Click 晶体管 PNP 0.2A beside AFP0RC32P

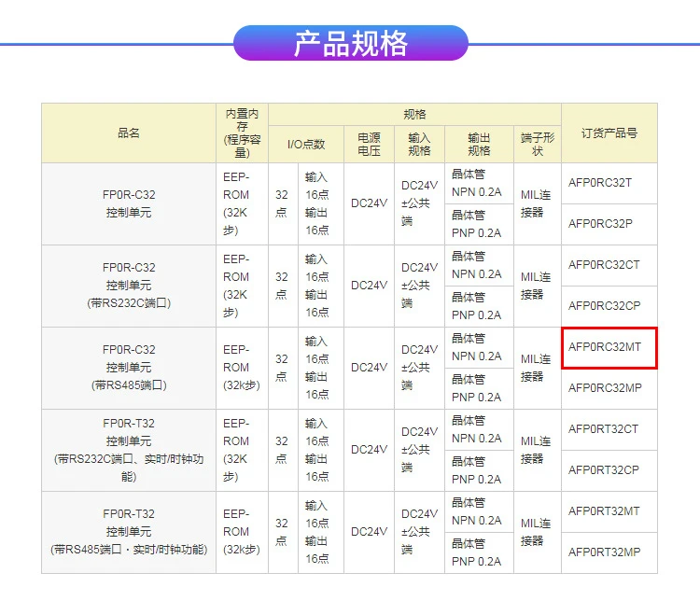(477, 225)
